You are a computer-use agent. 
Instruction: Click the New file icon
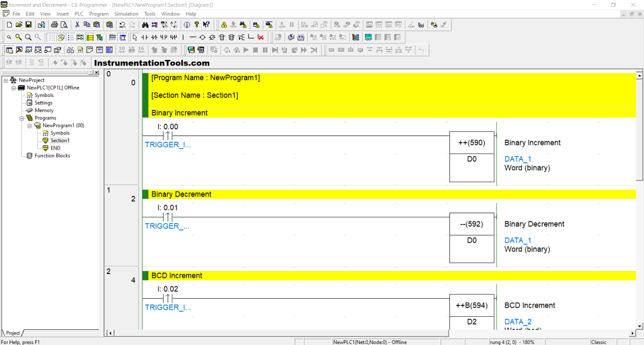pyautogui.click(x=9, y=25)
